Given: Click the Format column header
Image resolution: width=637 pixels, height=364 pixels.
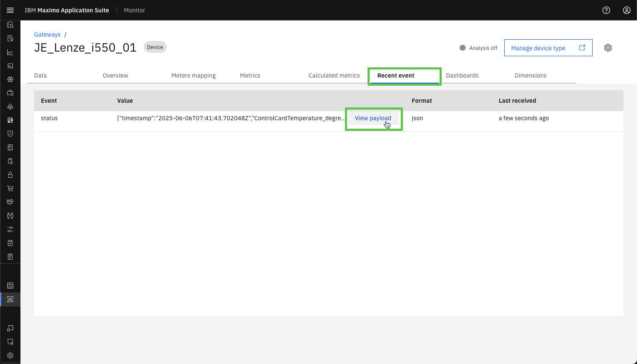Looking at the screenshot, I should [x=422, y=101].
